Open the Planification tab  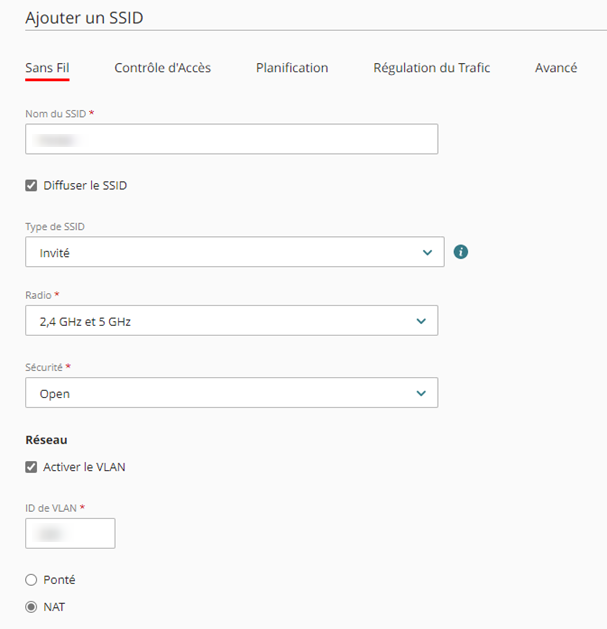pyautogui.click(x=292, y=68)
